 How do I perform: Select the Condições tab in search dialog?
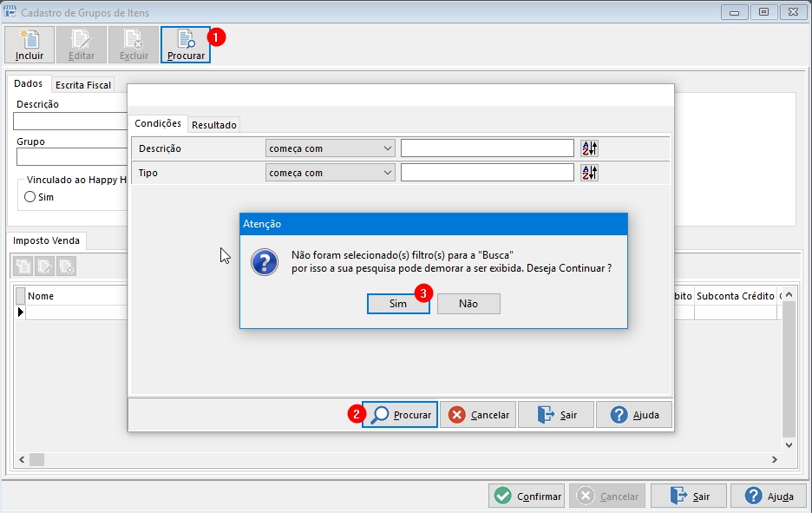pyautogui.click(x=158, y=123)
